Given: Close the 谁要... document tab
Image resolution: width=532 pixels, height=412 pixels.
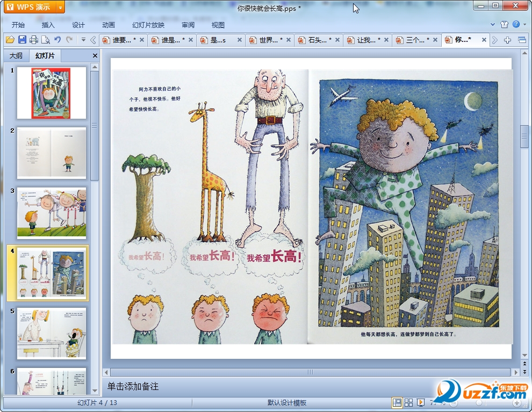Looking at the screenshot, I should (142, 40).
